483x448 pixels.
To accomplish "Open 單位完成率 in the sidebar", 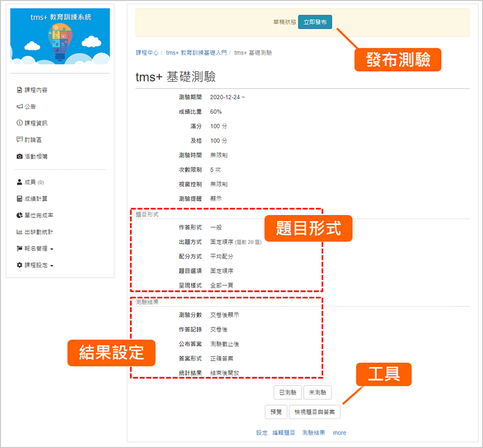I will 35,216.
